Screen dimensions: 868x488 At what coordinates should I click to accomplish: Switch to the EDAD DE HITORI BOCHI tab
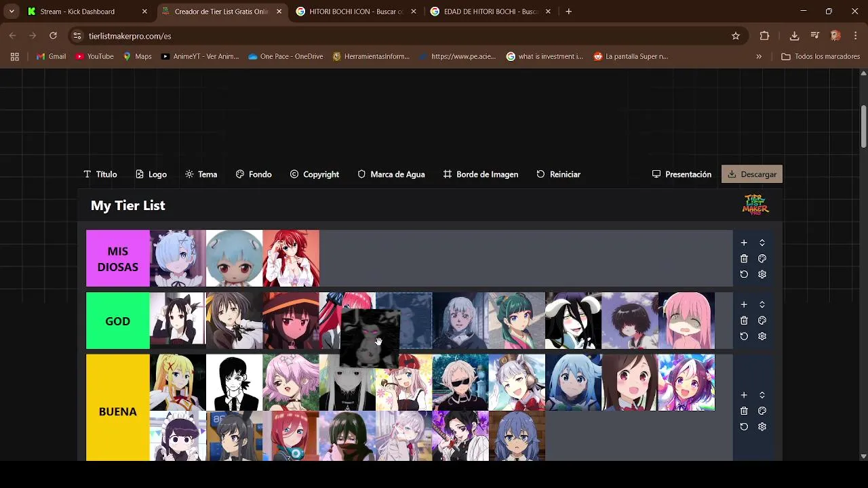point(490,12)
